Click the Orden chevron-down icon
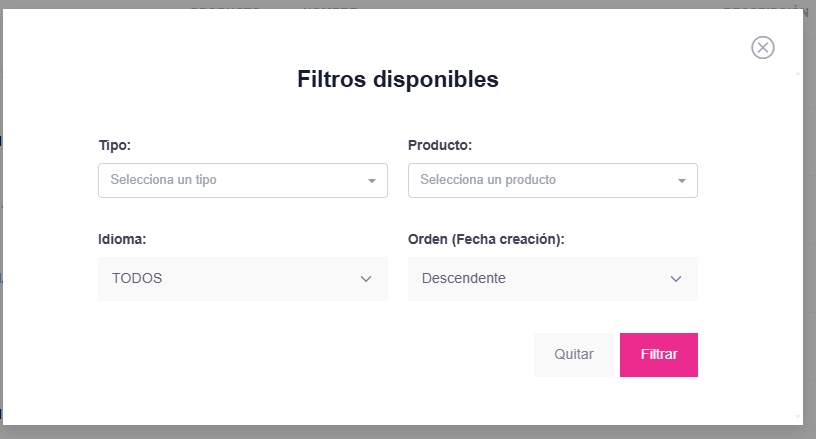 point(676,279)
